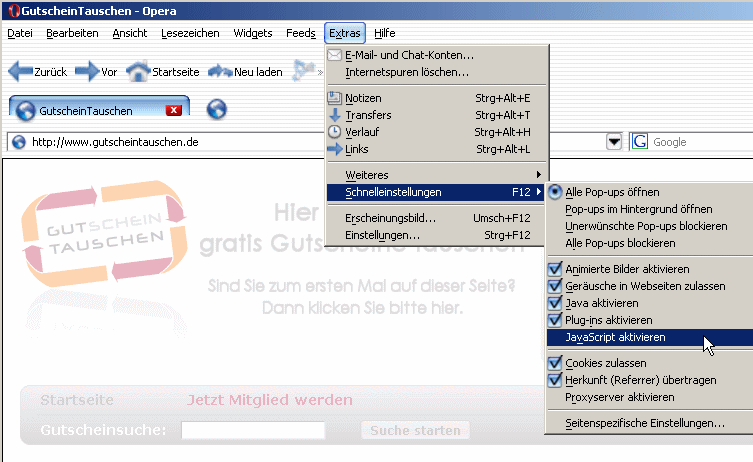Image resolution: width=753 pixels, height=462 pixels.
Task: Click the Neu laden reload icon
Action: coord(219,72)
